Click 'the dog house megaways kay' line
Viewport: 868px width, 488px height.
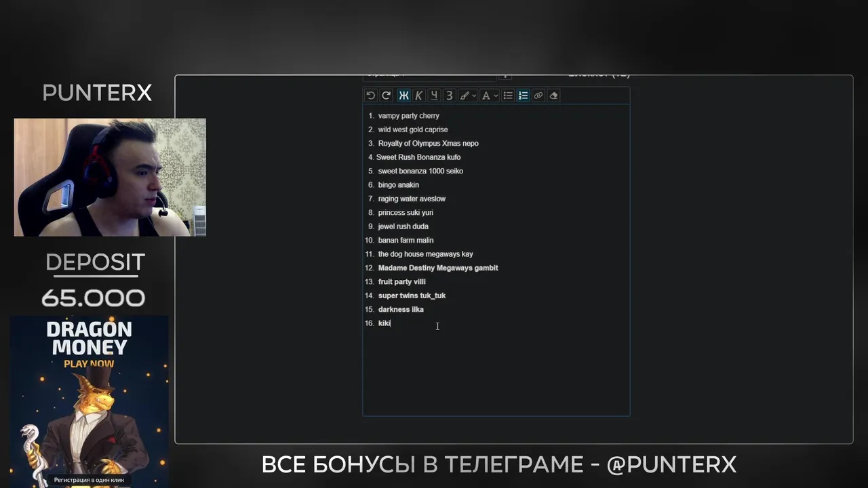click(426, 254)
